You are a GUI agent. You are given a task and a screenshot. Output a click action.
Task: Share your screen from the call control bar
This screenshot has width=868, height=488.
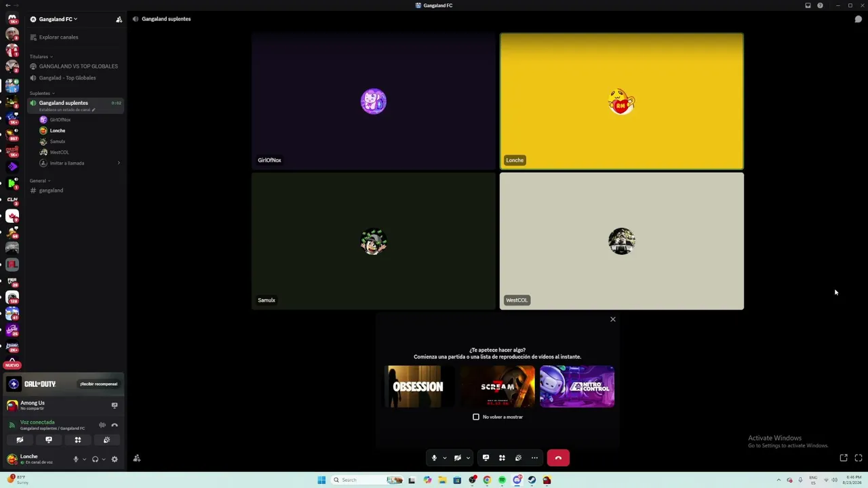tap(486, 458)
